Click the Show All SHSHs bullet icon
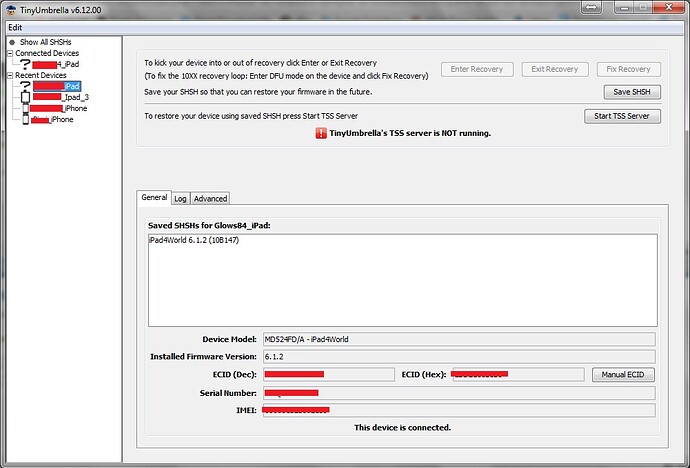Image resolution: width=690 pixels, height=468 pixels. (12, 42)
